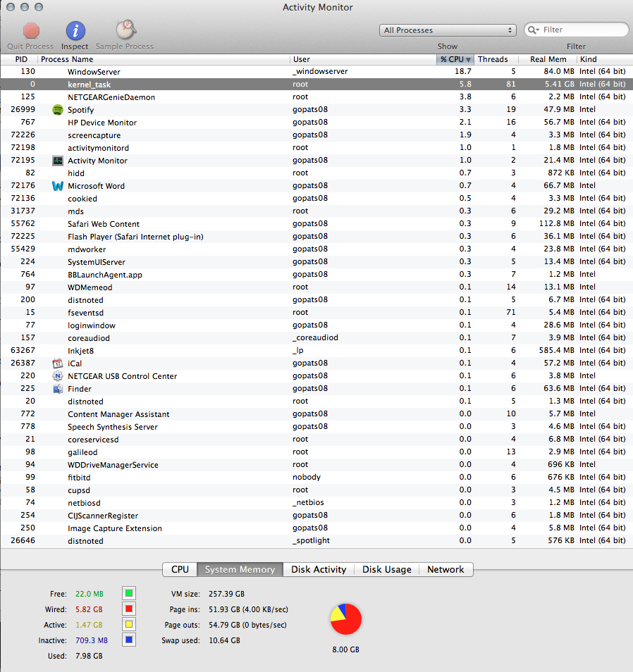The image size is (633, 672).
Task: Click the memory usage pie chart
Action: (x=345, y=619)
